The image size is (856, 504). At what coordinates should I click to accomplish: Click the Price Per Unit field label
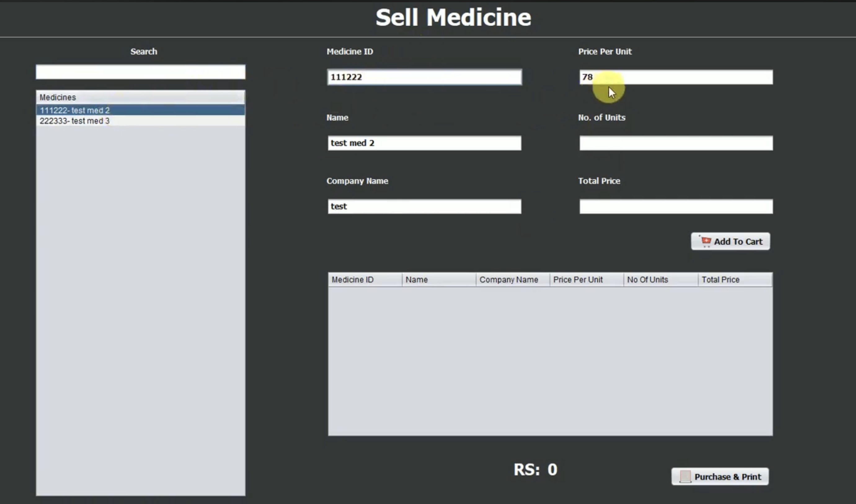click(605, 52)
